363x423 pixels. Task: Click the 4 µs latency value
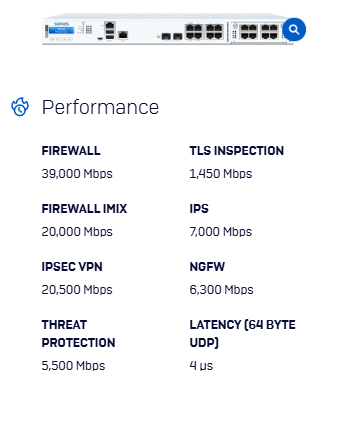(201, 366)
